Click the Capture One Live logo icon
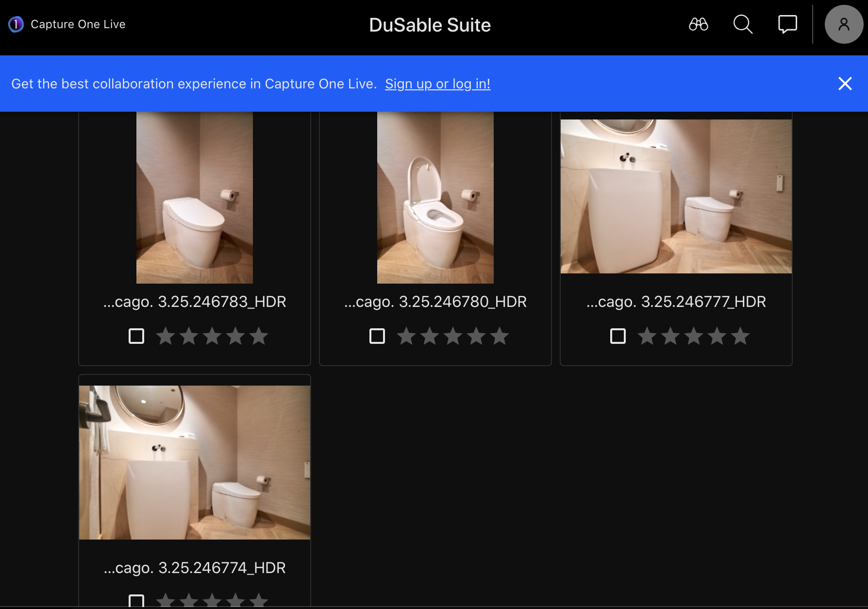Viewport: 868px width, 609px height. tap(16, 24)
